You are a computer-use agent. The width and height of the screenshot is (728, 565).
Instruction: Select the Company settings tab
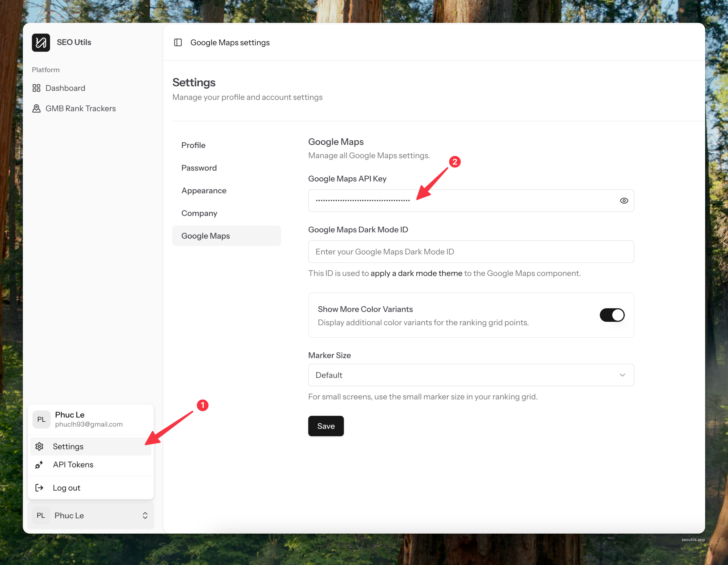point(199,213)
